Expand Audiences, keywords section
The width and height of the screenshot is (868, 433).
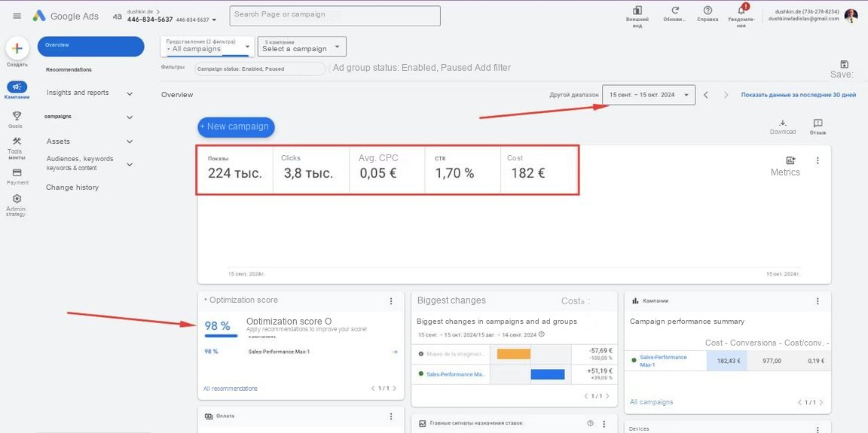[130, 164]
